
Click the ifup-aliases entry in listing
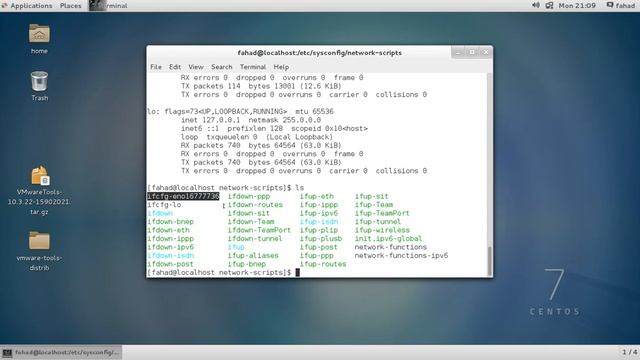pyautogui.click(x=253, y=256)
